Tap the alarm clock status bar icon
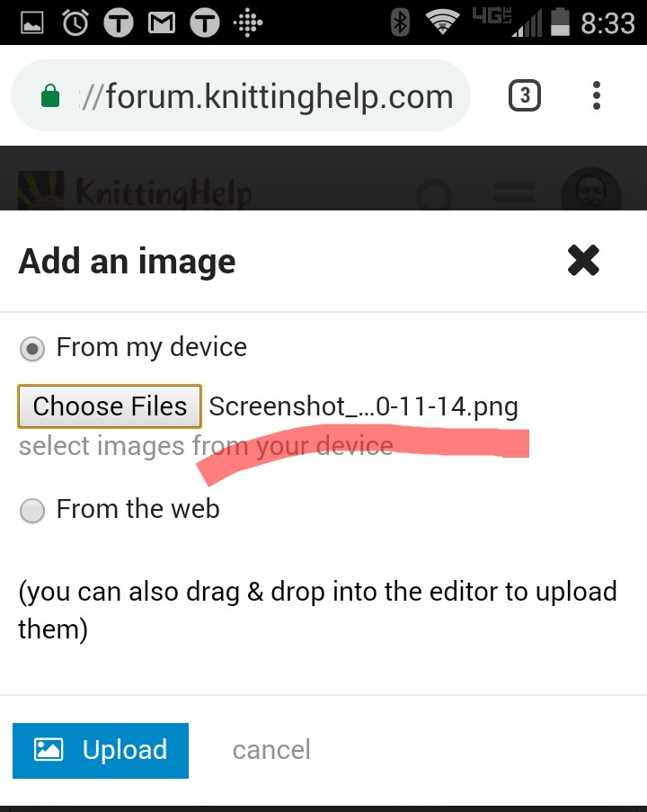 point(75,22)
